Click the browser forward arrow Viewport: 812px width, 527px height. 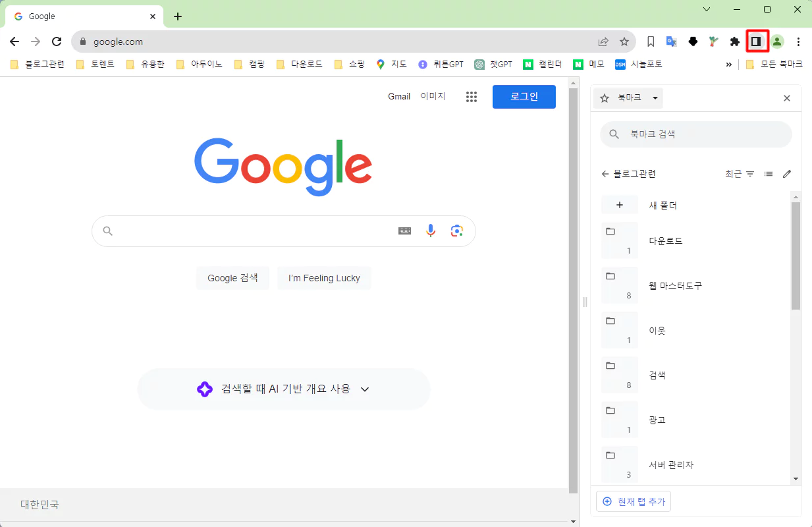click(x=36, y=42)
